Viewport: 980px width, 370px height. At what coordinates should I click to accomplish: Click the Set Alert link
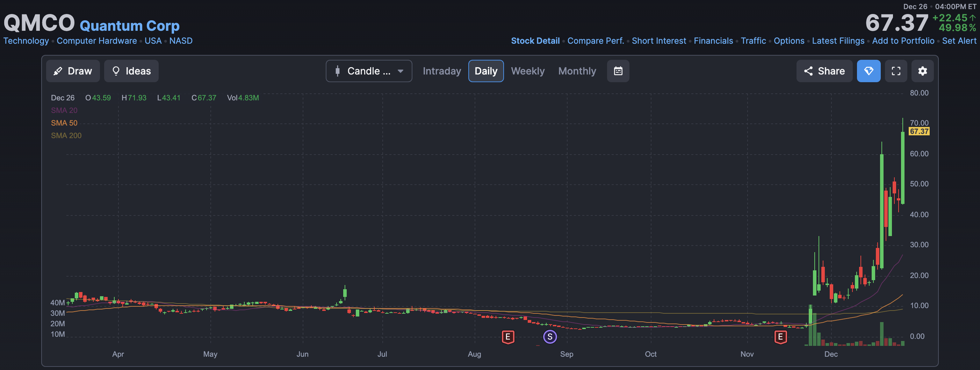click(x=959, y=41)
